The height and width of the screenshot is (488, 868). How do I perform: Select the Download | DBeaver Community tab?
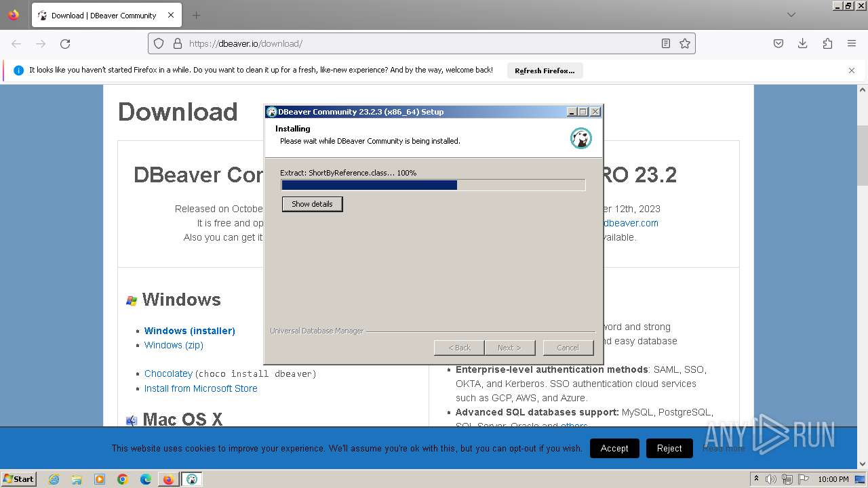pos(106,15)
